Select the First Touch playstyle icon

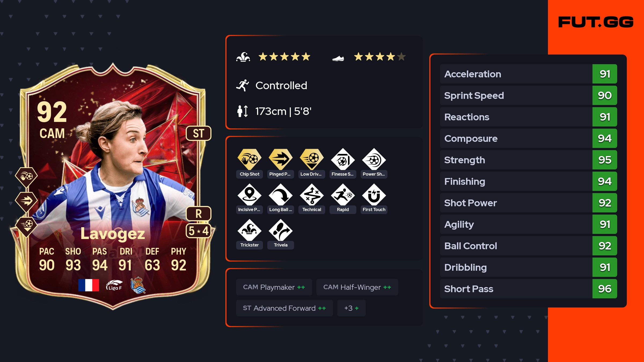tap(374, 195)
